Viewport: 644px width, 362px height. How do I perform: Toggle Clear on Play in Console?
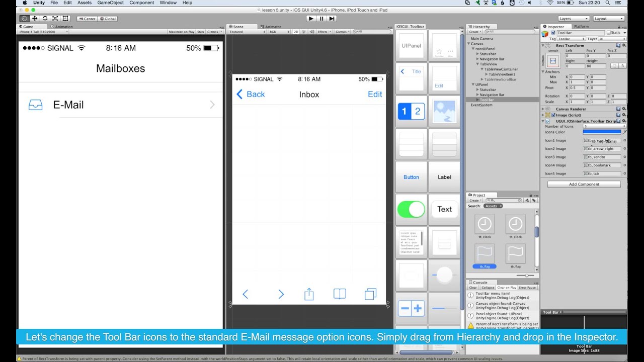(x=507, y=288)
